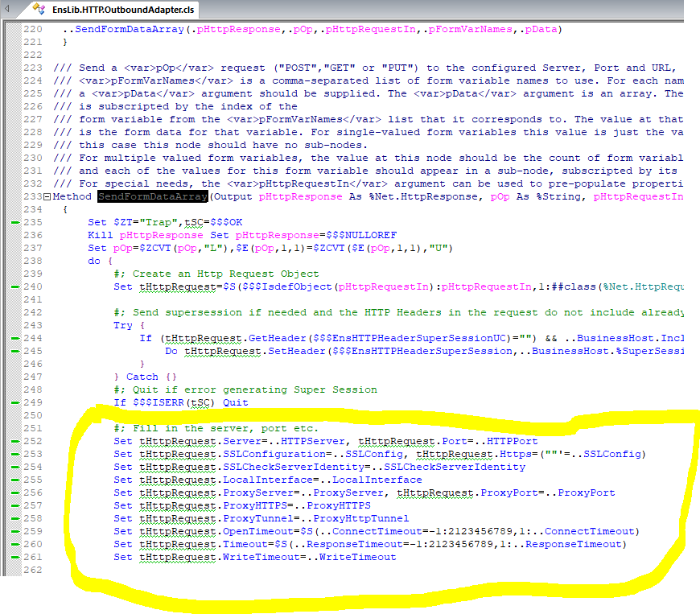The width and height of the screenshot is (700, 614).
Task: Click GetHeader on line 244
Action: click(x=278, y=339)
